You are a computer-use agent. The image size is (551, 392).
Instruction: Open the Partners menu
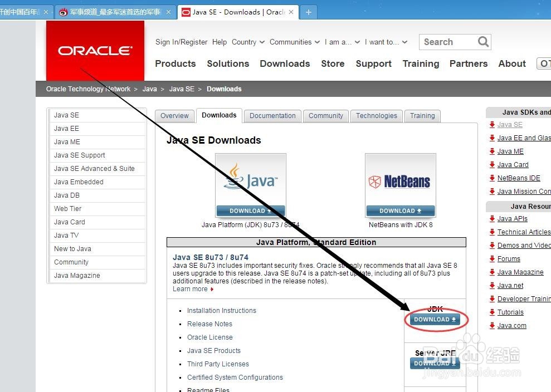(469, 63)
